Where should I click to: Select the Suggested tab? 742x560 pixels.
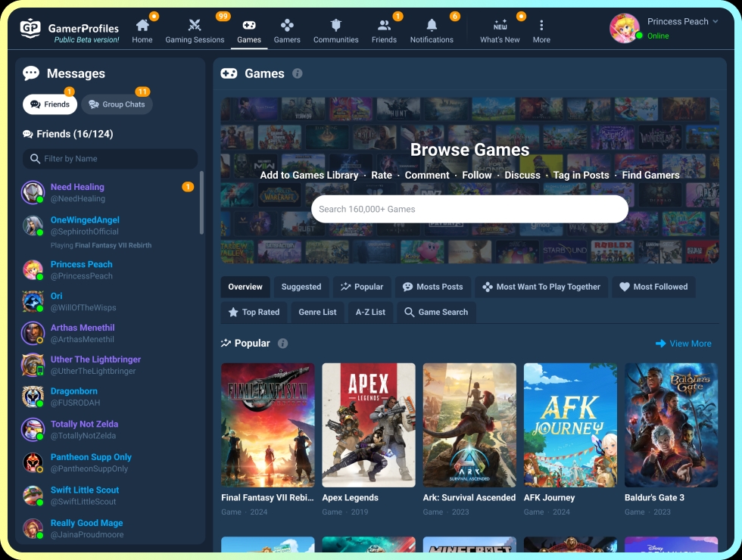(x=301, y=287)
